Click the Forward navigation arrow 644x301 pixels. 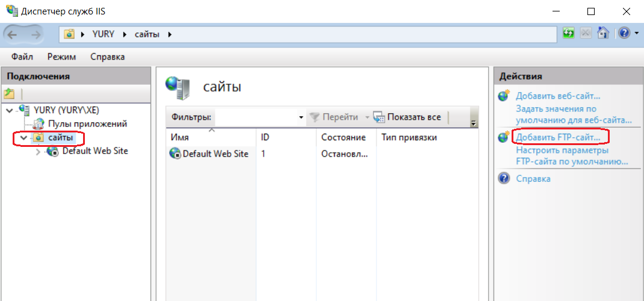36,34
